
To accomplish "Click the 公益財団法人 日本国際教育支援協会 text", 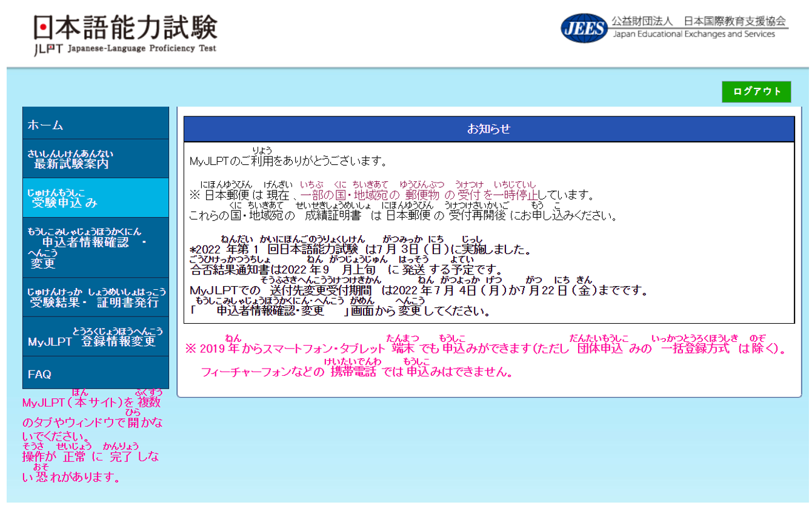I will point(699,21).
